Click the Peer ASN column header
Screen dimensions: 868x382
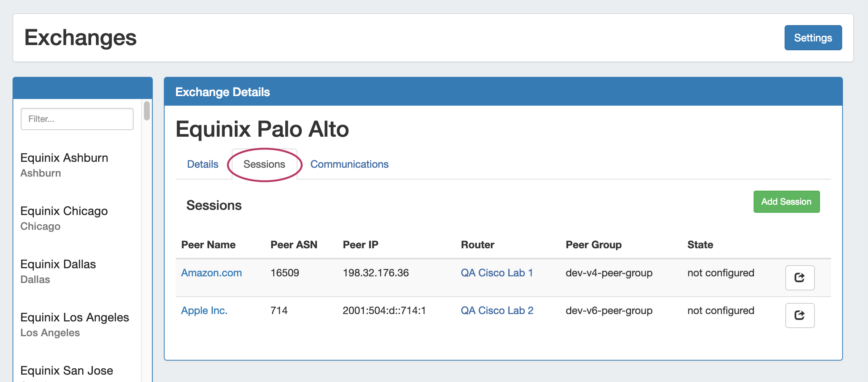click(294, 245)
